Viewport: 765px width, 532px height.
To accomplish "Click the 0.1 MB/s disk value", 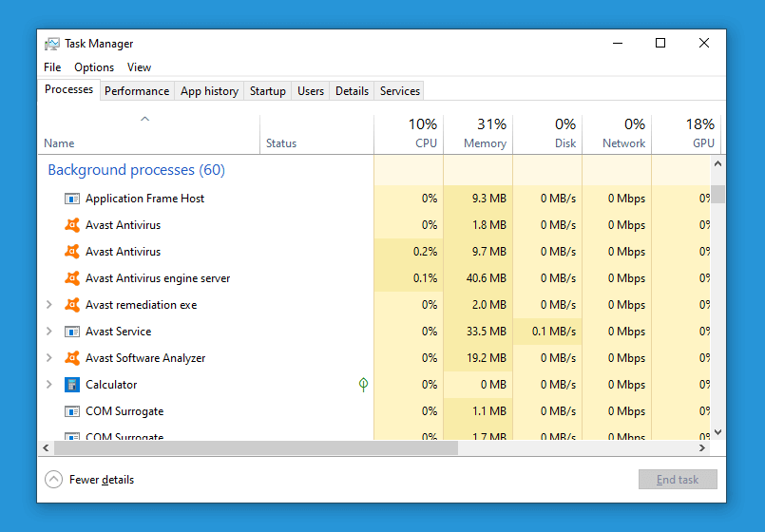I will click(554, 332).
